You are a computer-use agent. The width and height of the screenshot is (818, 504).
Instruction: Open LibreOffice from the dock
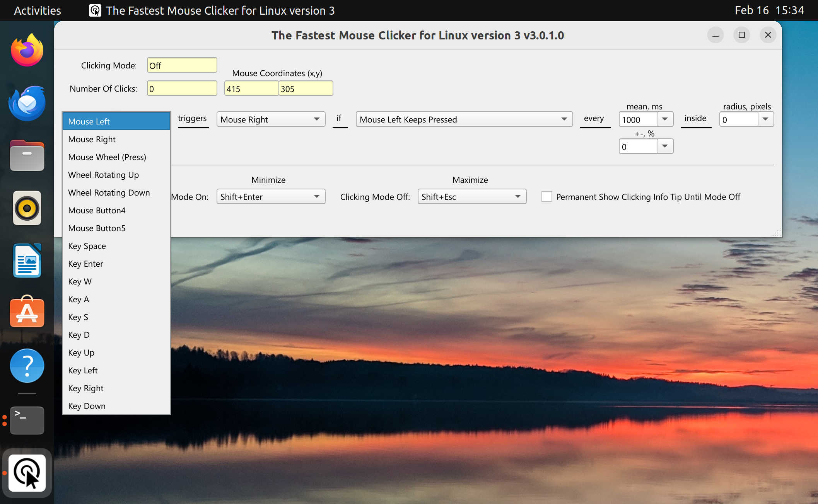coord(27,260)
